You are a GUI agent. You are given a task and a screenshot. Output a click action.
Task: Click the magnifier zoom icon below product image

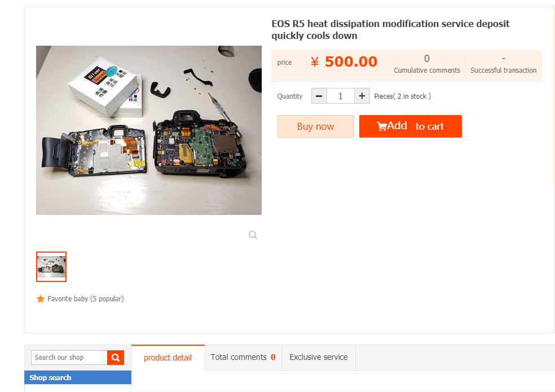tap(253, 235)
